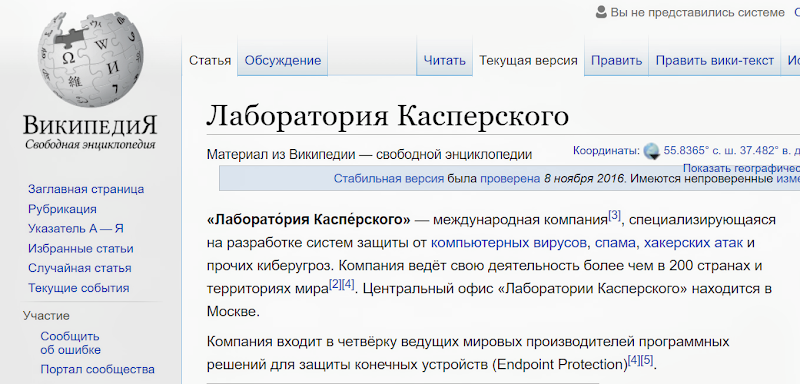This screenshot has width=800, height=384.
Task: Click the проверена link in notice
Action: click(510, 178)
